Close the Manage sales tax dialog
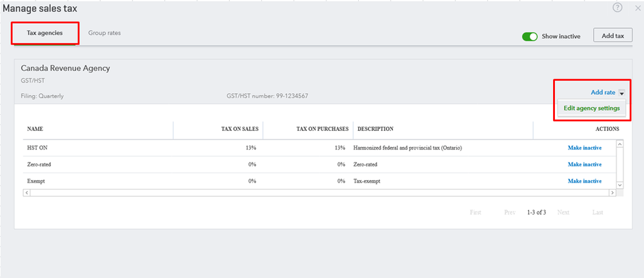Viewport: 644px width, 278px height. click(x=637, y=8)
